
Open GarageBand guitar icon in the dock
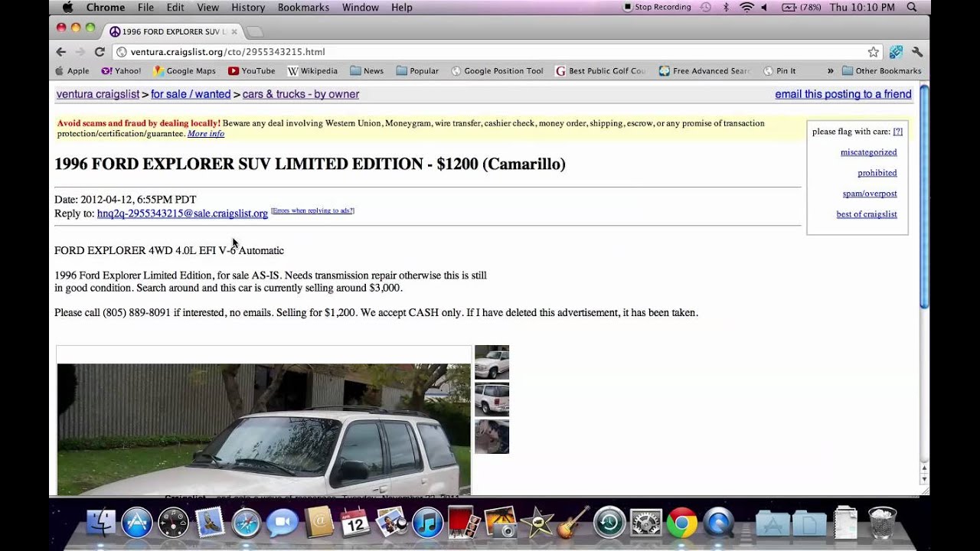pyautogui.click(x=573, y=523)
